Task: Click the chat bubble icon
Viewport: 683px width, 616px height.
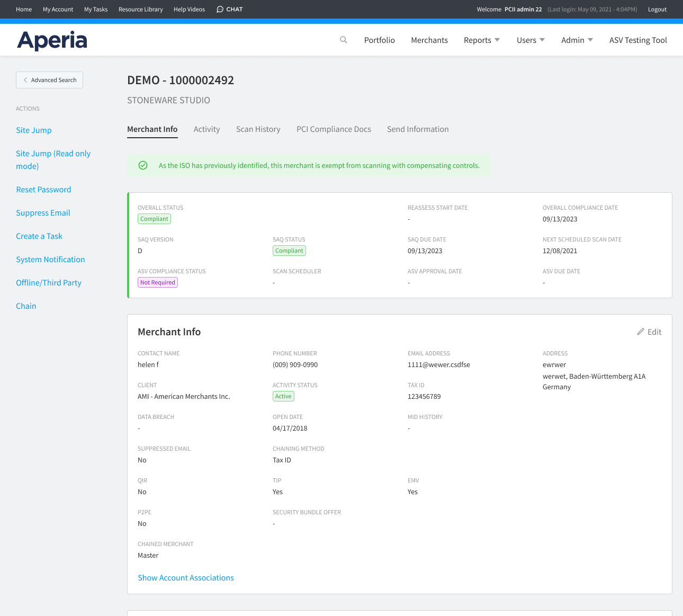Action: point(220,10)
